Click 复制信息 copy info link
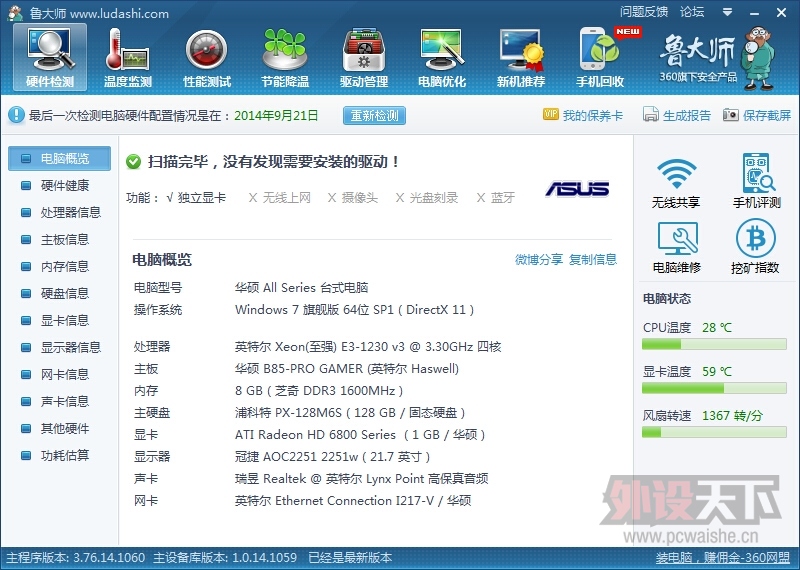The image size is (800, 570). 593,259
